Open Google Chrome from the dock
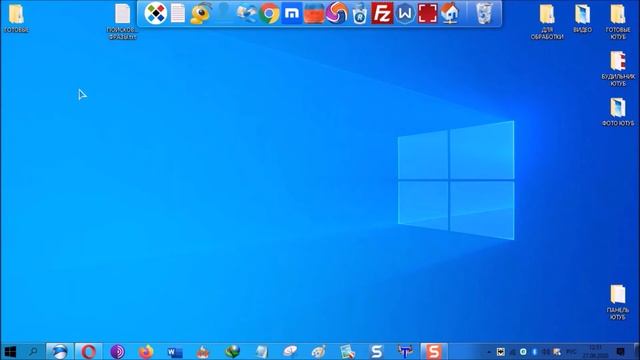Image resolution: width=640 pixels, height=360 pixels. coord(269,13)
